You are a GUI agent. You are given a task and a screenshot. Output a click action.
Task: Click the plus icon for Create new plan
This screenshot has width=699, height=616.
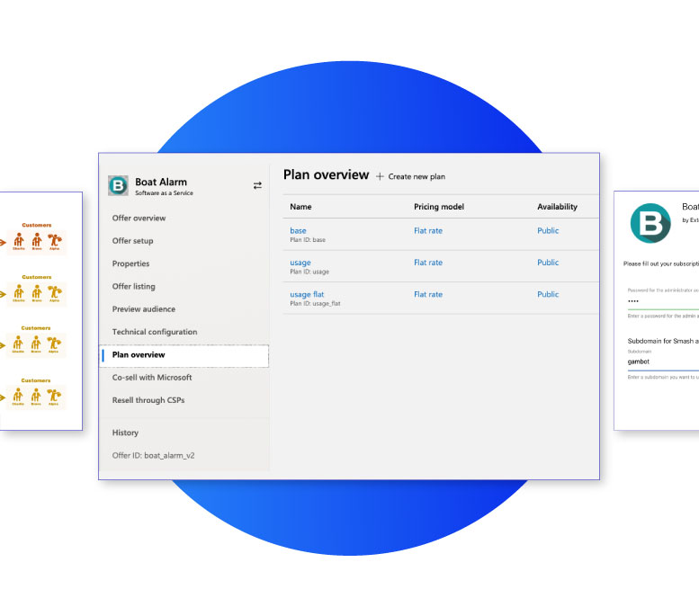[x=380, y=176]
